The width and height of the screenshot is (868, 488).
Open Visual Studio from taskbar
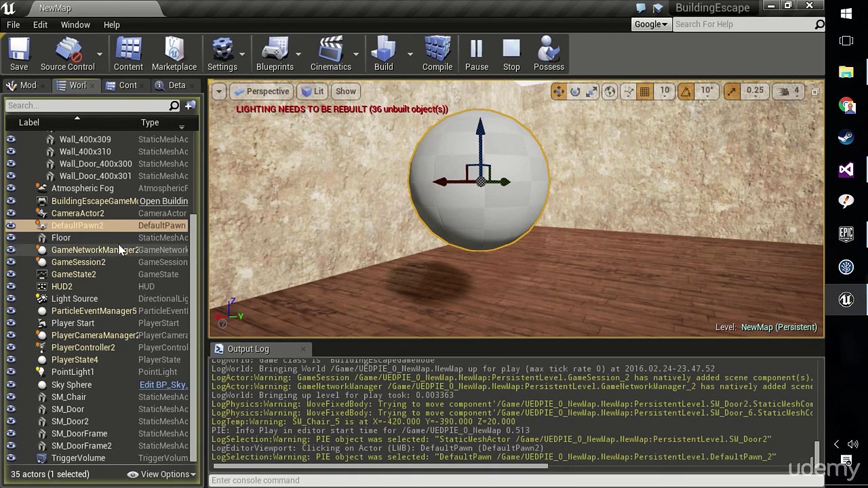846,169
